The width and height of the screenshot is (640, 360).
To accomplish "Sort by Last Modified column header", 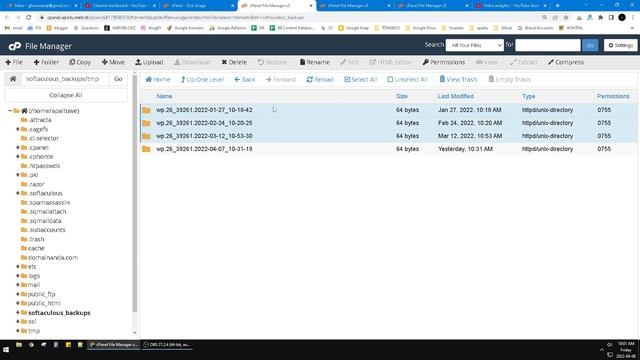I will 456,96.
